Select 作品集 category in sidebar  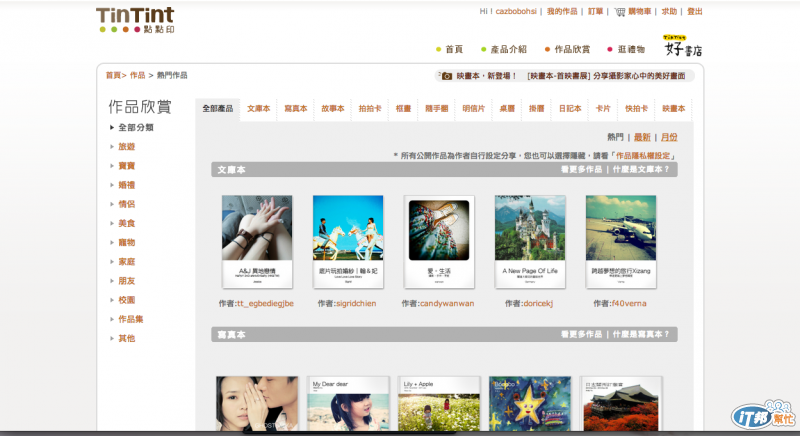pos(131,319)
